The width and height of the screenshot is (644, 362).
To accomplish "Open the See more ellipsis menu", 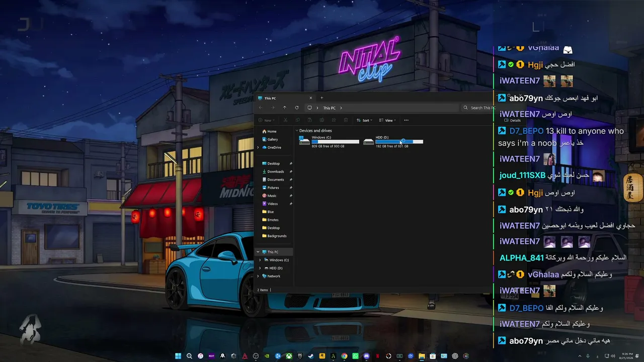I will click(x=406, y=120).
